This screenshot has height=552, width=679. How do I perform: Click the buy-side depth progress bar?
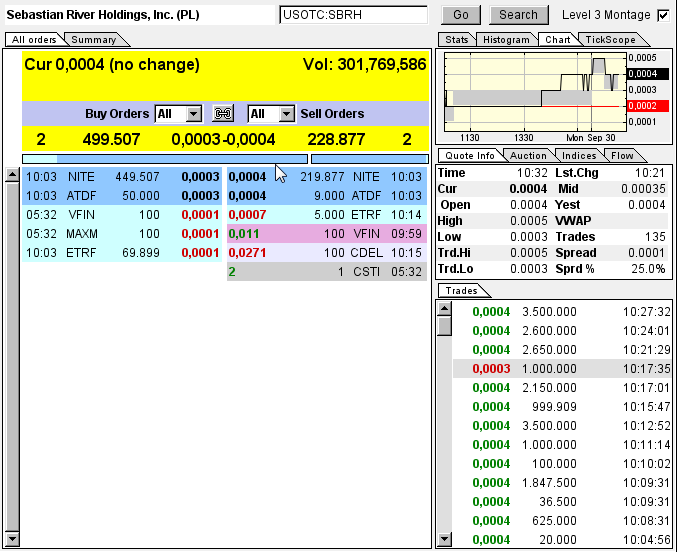coord(165,159)
